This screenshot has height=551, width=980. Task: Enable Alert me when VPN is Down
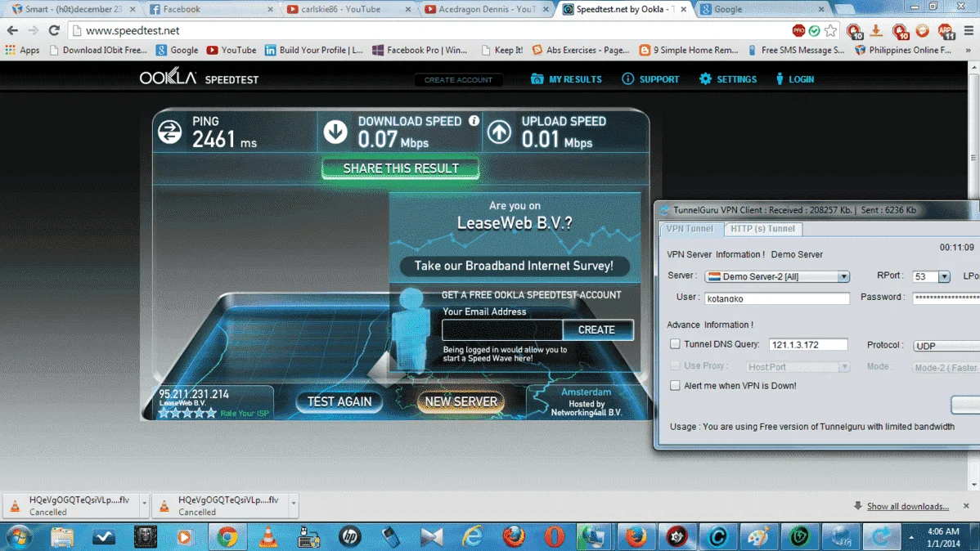tap(675, 385)
